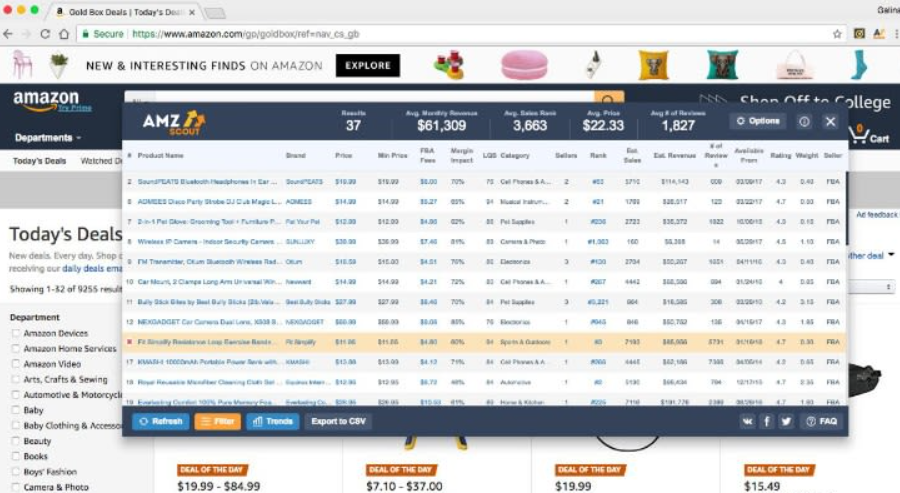Open ADMEES Disco Party Strobe product link
This screenshot has width=900, height=493.
tap(209, 201)
